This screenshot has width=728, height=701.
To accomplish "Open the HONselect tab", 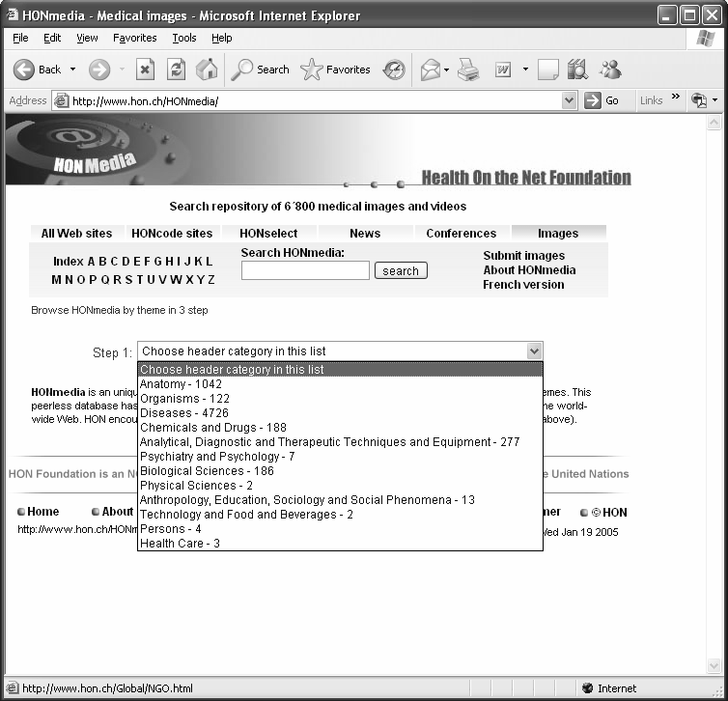I will (268, 233).
